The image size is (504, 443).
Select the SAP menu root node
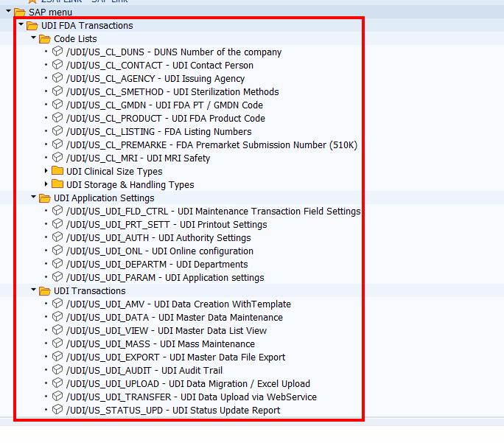50,13
